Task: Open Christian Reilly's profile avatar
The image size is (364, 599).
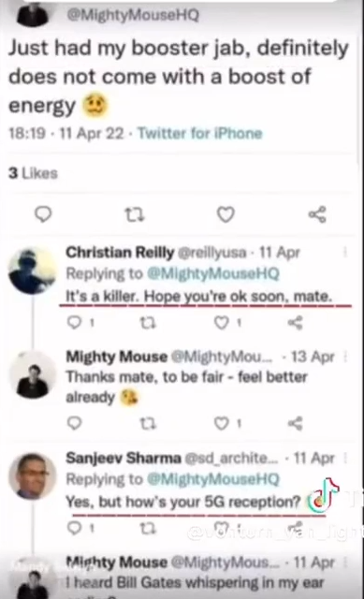Action: 33,270
